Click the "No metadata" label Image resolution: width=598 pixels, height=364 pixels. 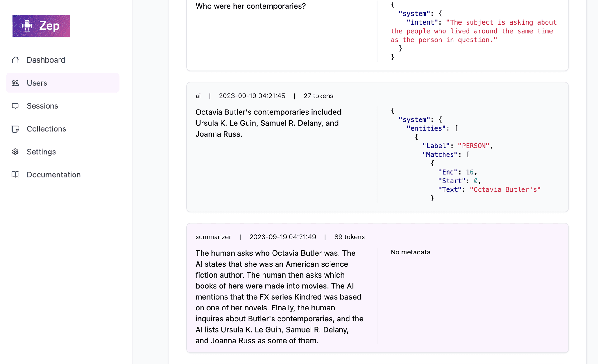[x=410, y=252]
